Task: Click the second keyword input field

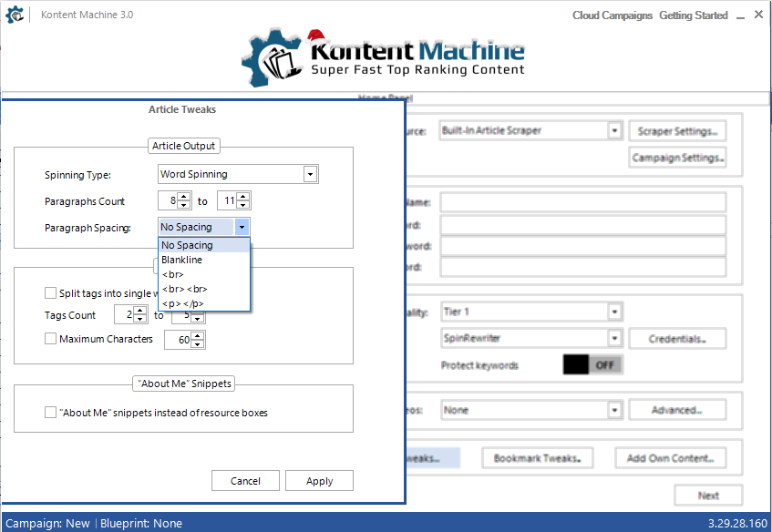Action: pos(583,224)
